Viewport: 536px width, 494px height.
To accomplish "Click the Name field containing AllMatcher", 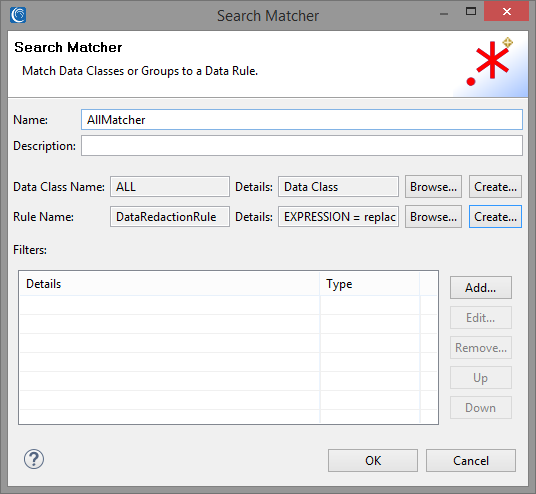I will (x=302, y=120).
